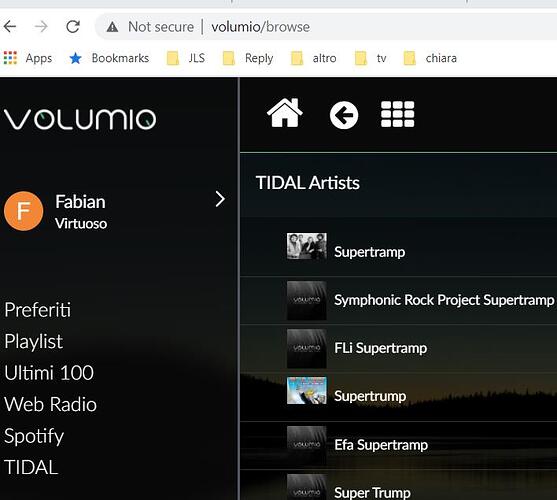Screen dimensions: 557x500
Task: Click the Fabian user name
Action: [80, 202]
